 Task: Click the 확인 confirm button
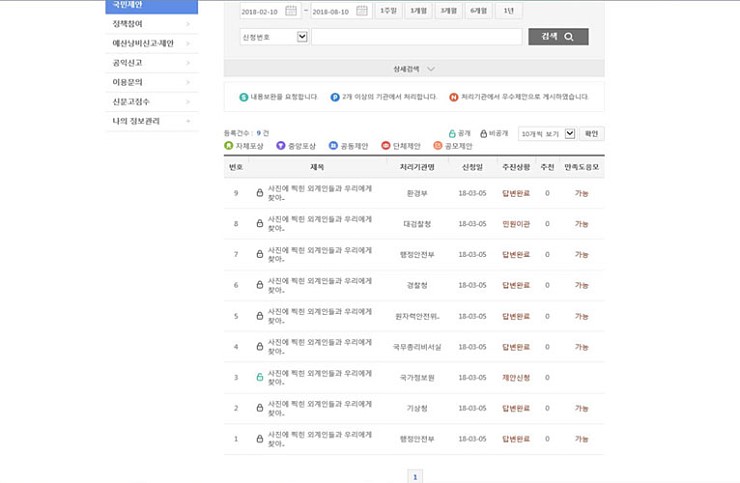coord(592,133)
